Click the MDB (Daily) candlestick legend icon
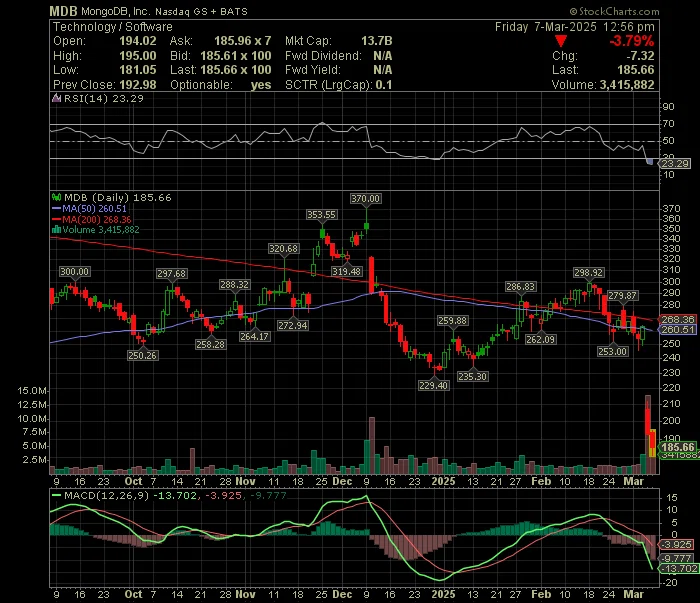 [x=56, y=197]
